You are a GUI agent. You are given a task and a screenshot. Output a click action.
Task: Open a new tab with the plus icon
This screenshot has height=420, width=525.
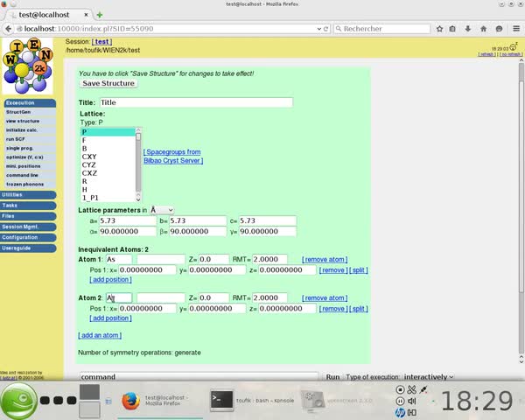point(100,15)
